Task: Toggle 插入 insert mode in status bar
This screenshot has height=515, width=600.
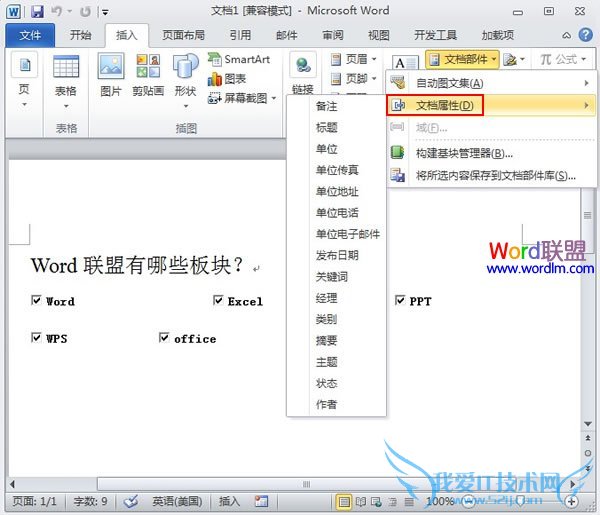Action: pyautogui.click(x=229, y=501)
